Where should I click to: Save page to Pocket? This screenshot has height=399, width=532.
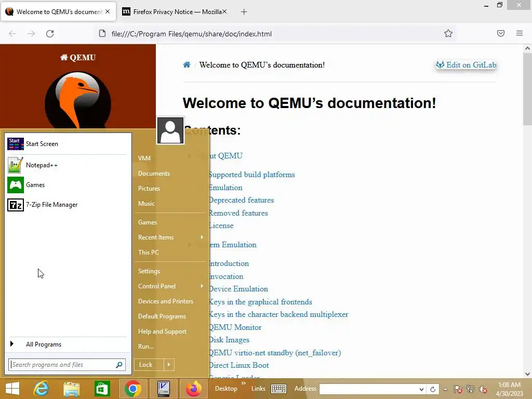pos(500,33)
